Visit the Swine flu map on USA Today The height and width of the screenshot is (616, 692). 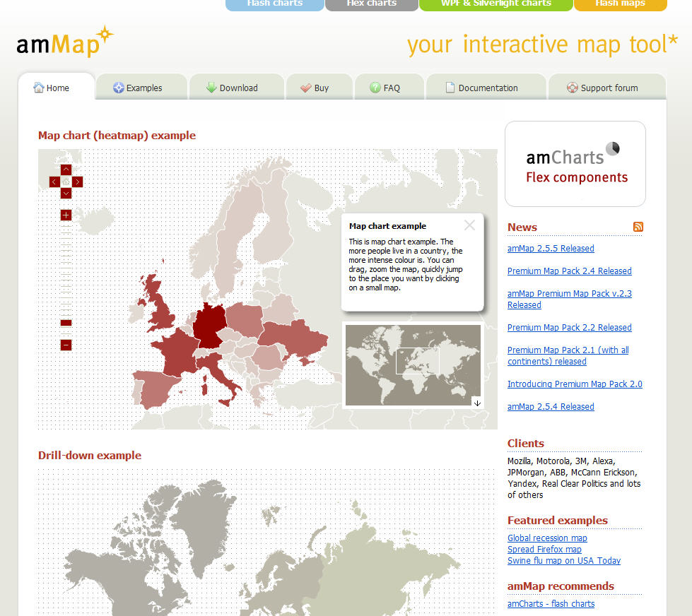pyautogui.click(x=563, y=560)
